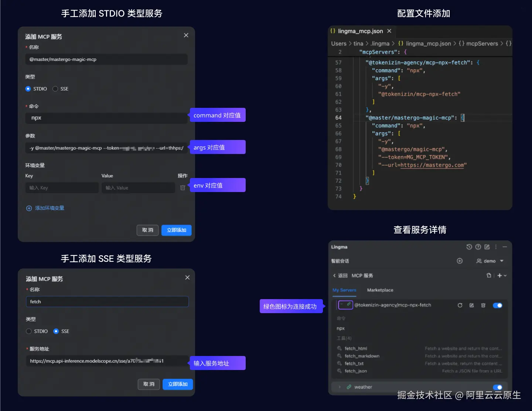Image resolution: width=532 pixels, height=411 pixels.
Task: Refresh the mcp-npx-fetch server
Action: click(460, 305)
